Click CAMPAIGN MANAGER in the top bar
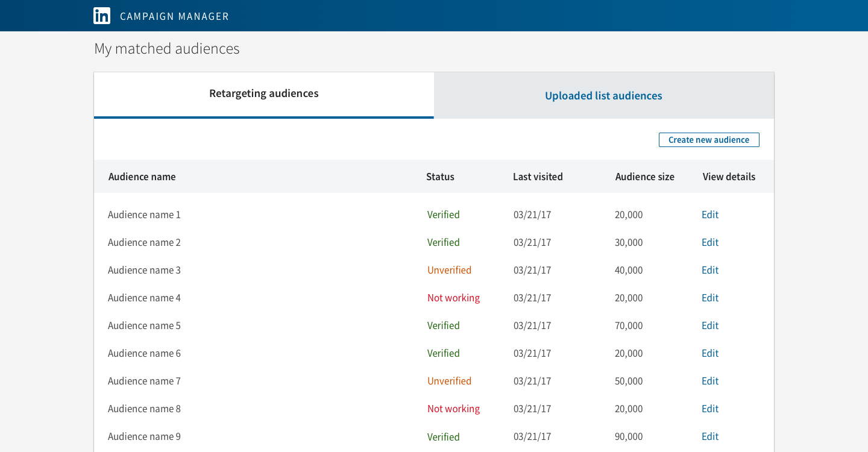 (174, 16)
